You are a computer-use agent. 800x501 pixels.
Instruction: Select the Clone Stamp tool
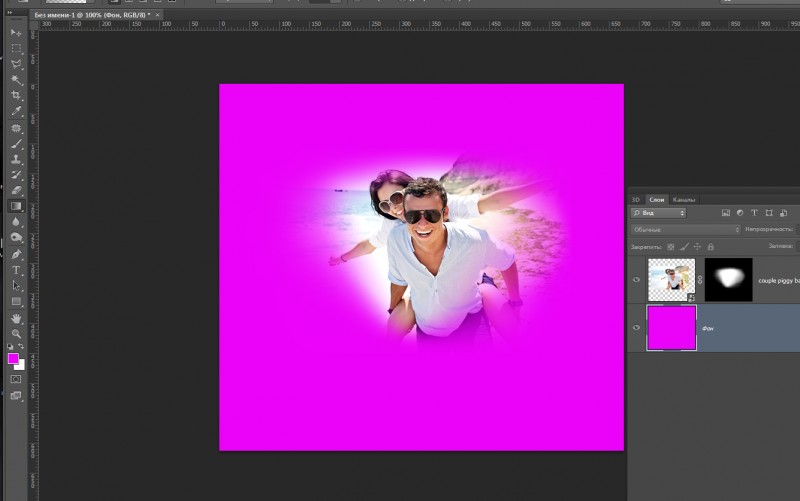[16, 159]
